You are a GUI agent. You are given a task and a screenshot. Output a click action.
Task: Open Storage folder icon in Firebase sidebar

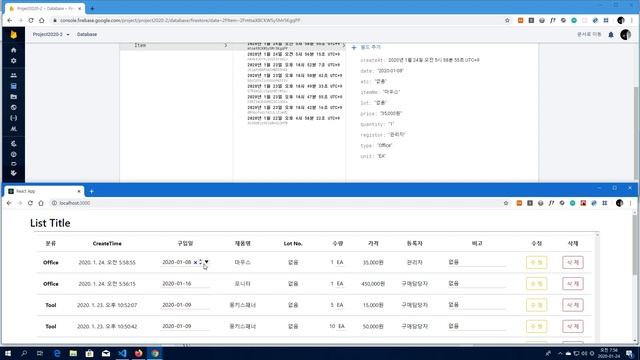click(13, 97)
